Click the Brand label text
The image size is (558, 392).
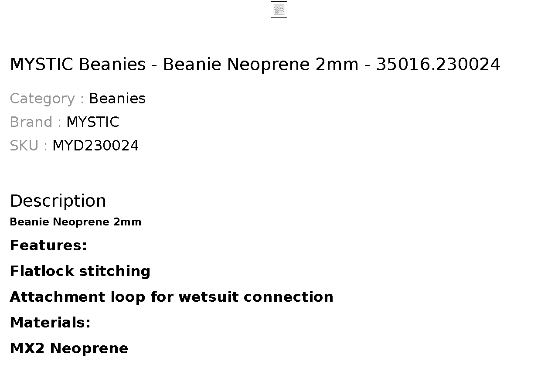pos(35,122)
